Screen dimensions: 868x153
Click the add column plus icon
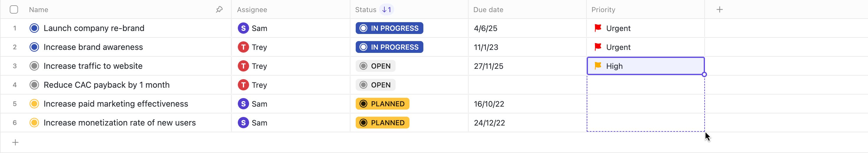tap(719, 9)
